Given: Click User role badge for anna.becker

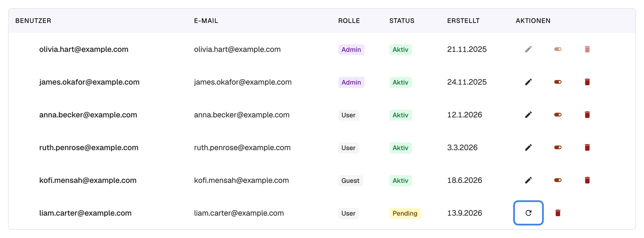Looking at the screenshot, I should click(348, 115).
